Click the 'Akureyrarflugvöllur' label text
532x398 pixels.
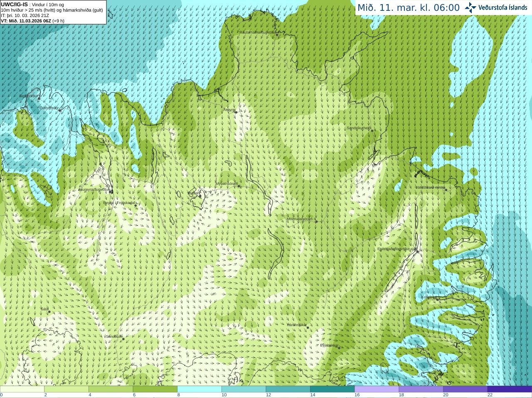[x=94, y=189]
